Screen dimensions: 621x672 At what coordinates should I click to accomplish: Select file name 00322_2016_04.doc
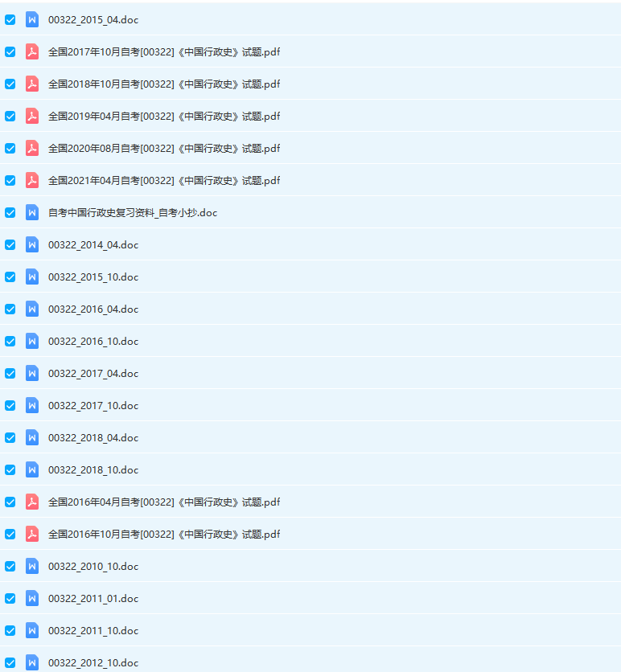click(x=93, y=309)
